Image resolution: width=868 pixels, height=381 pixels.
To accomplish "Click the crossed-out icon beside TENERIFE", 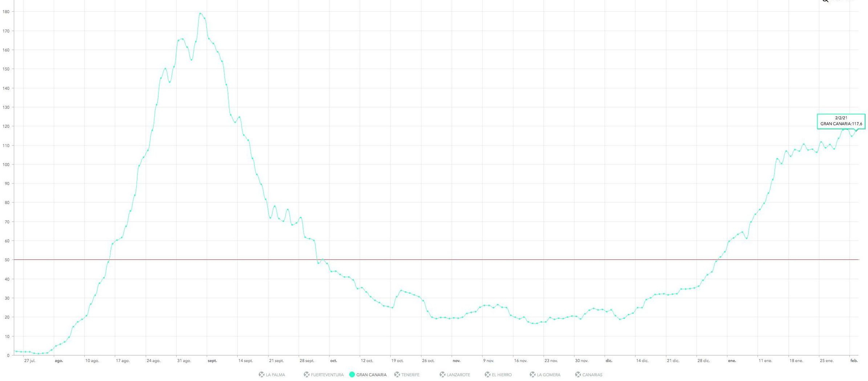I will coord(397,374).
